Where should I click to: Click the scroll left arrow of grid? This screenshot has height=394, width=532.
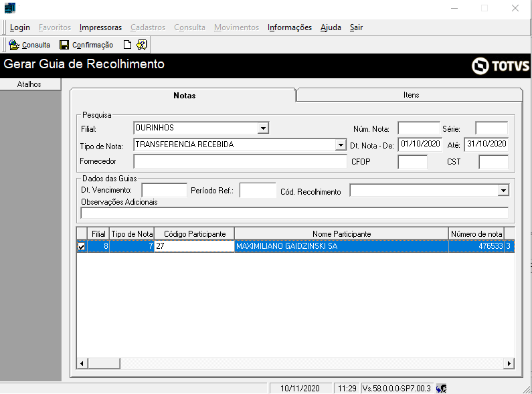pyautogui.click(x=82, y=363)
